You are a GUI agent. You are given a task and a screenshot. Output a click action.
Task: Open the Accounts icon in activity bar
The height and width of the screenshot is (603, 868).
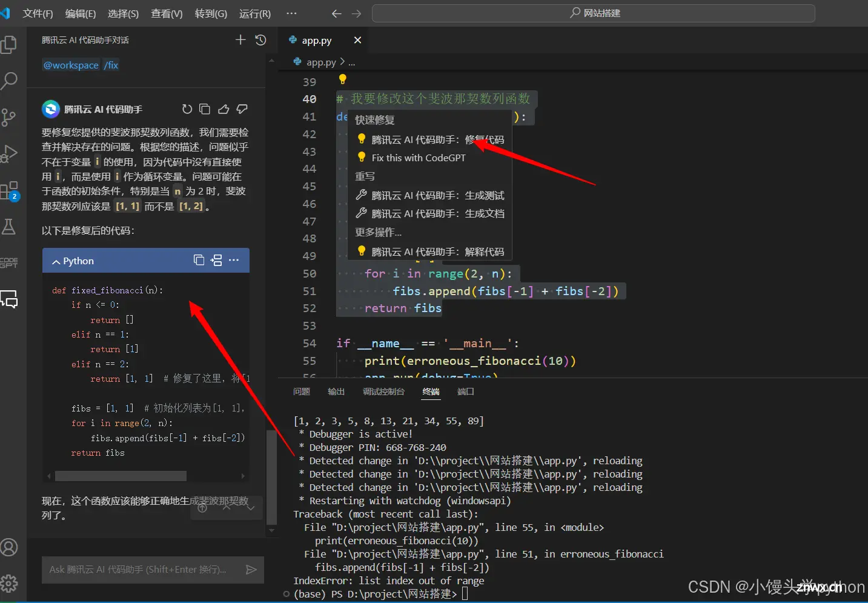[x=9, y=547]
